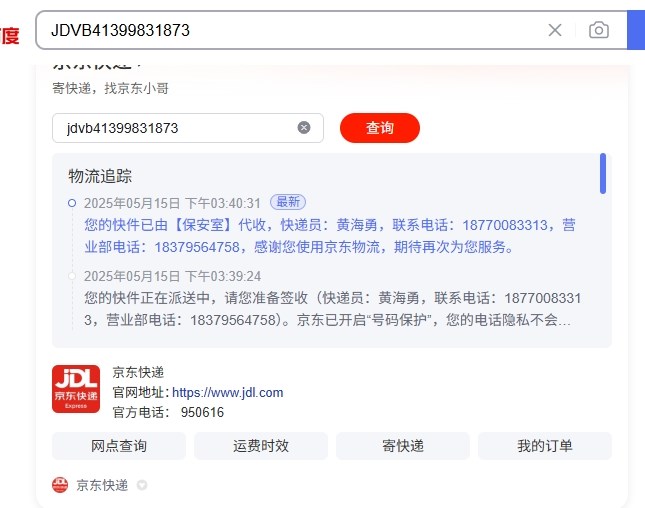Viewport: 645px width, 508px height.
Task: Click official phone number 950616
Action: (202, 412)
